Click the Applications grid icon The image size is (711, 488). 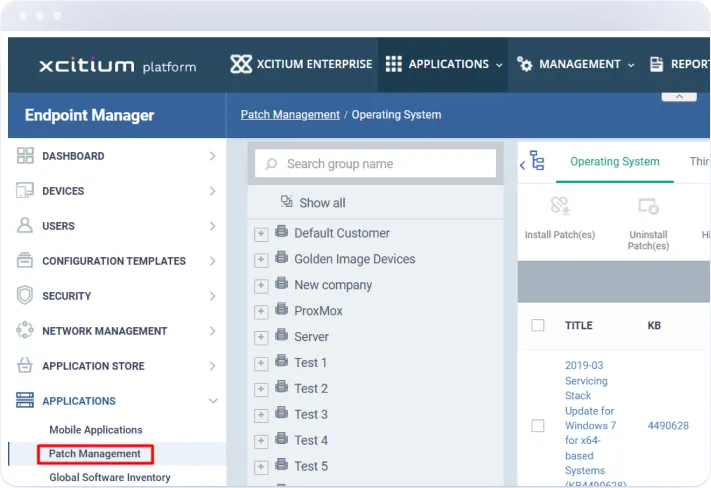(394, 64)
